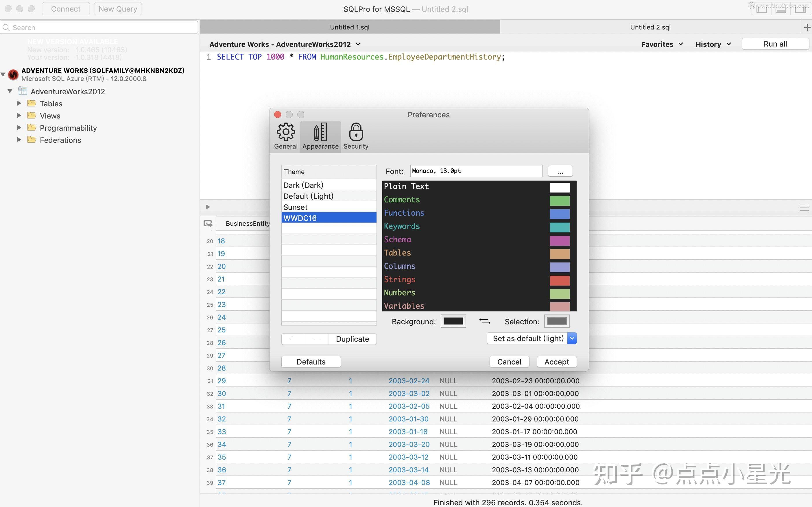
Task: Click the search magnifier in the sidebar
Action: point(6,27)
